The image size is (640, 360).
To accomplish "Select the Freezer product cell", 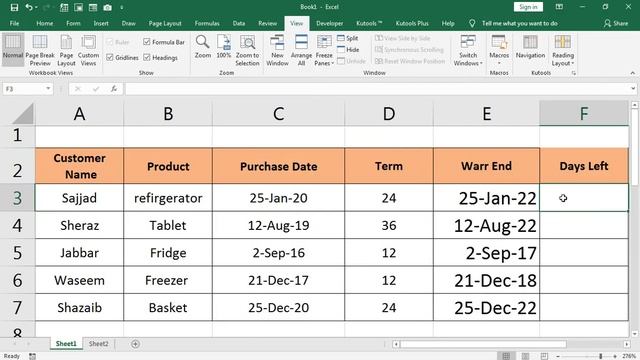I will pyautogui.click(x=168, y=280).
